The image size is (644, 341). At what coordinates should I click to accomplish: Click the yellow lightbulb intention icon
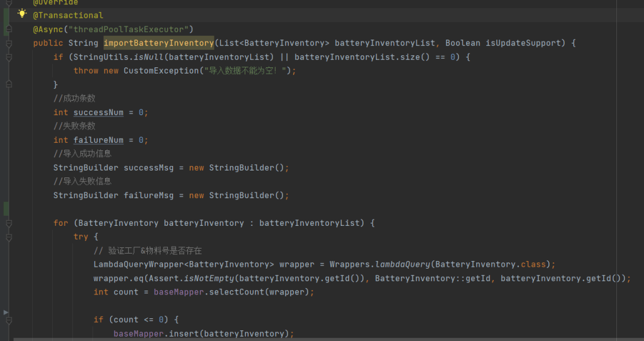[x=22, y=13]
